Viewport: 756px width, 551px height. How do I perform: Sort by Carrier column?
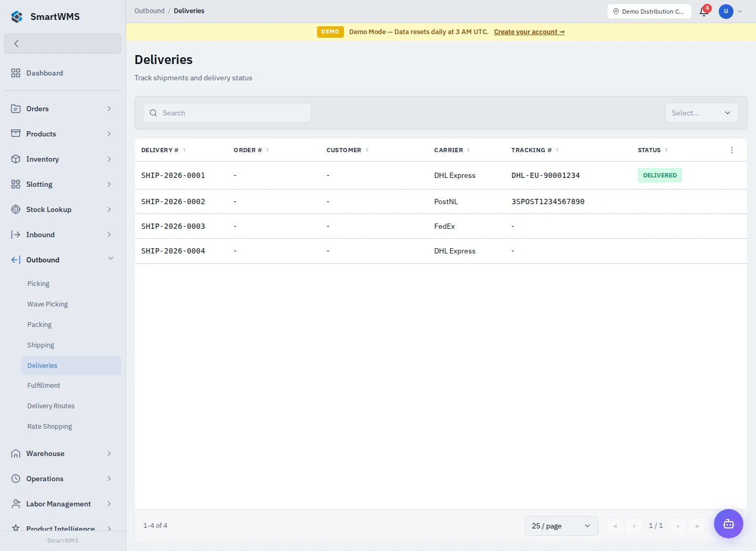click(452, 150)
